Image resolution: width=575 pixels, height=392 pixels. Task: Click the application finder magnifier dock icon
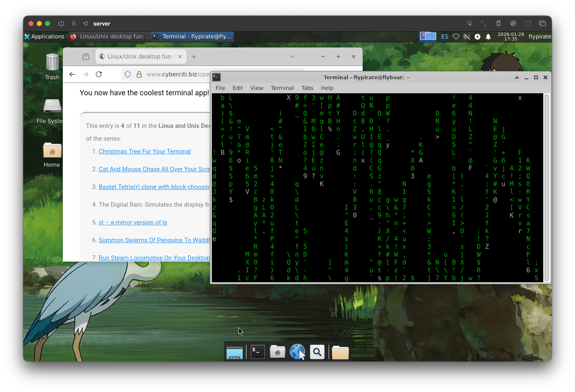317,352
